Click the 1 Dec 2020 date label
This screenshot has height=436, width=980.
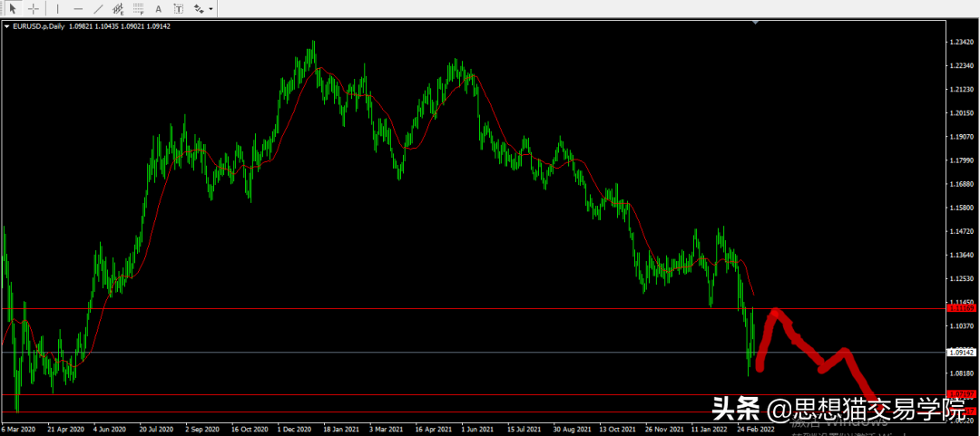tap(294, 430)
